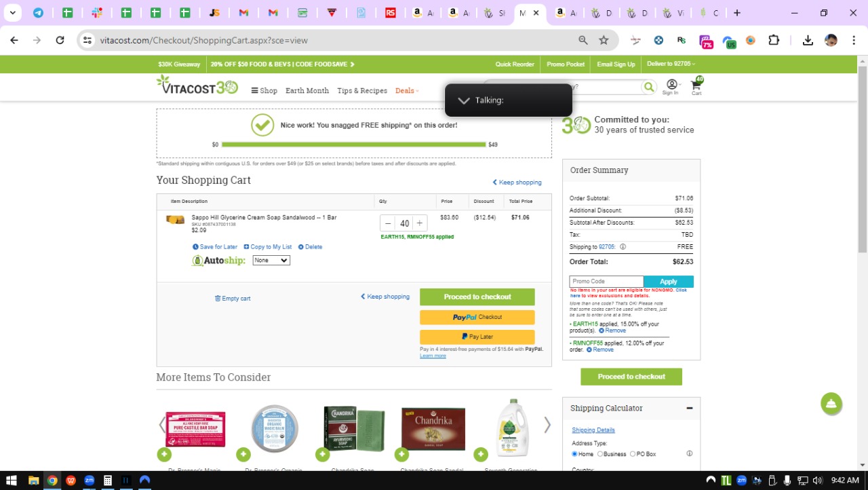Open File Explorer from the taskbar
This screenshot has height=490, width=868.
[33, 480]
